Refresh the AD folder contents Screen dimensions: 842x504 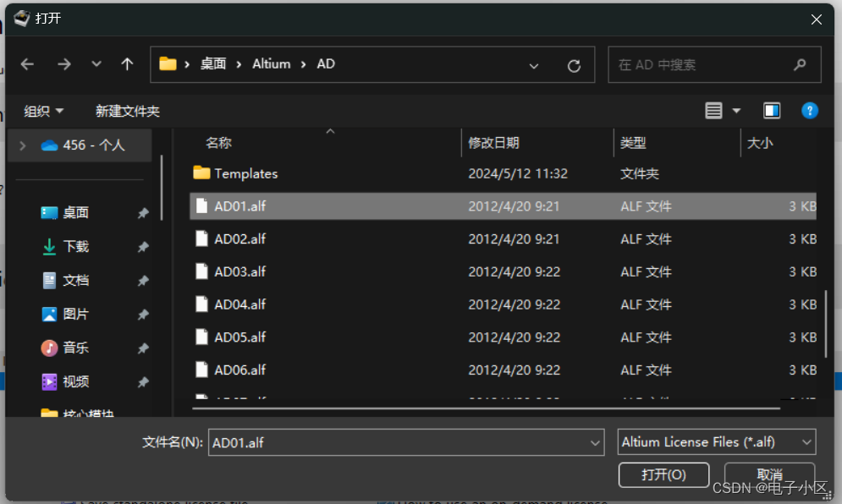(574, 64)
